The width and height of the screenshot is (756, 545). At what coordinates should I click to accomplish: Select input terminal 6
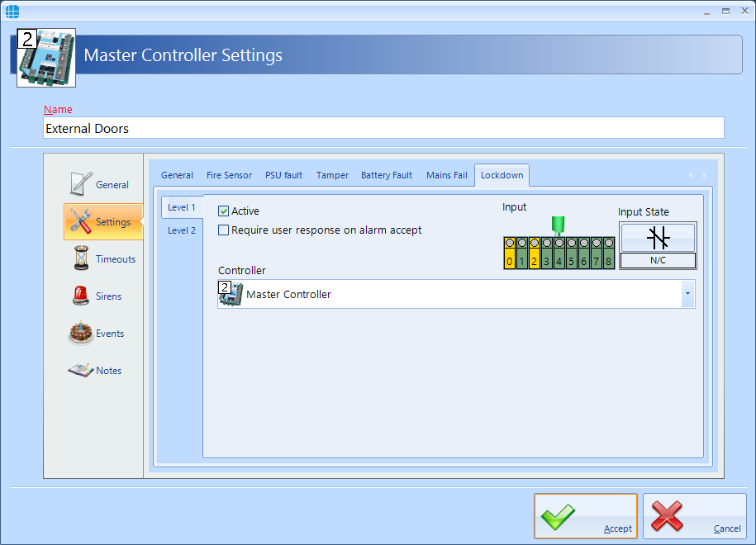[x=584, y=253]
